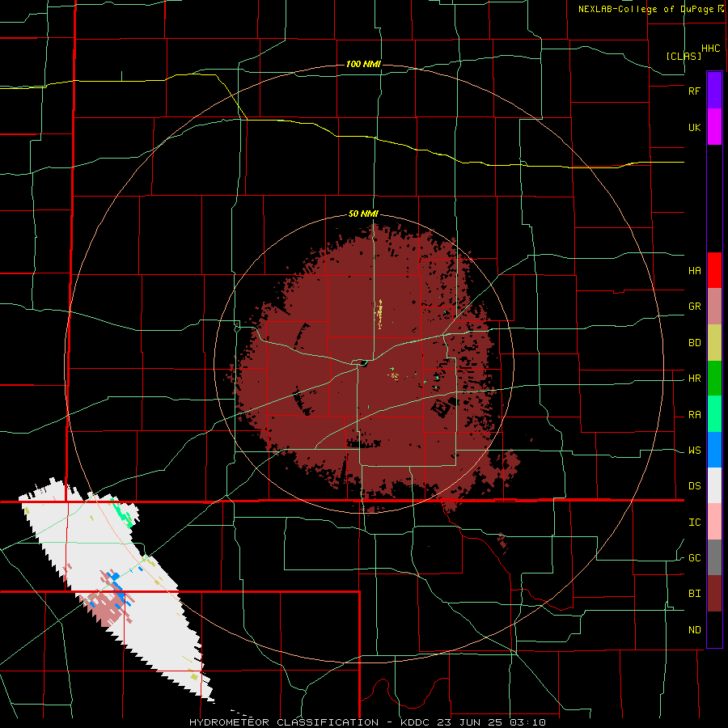Click the ND black legend swatch

click(714, 629)
